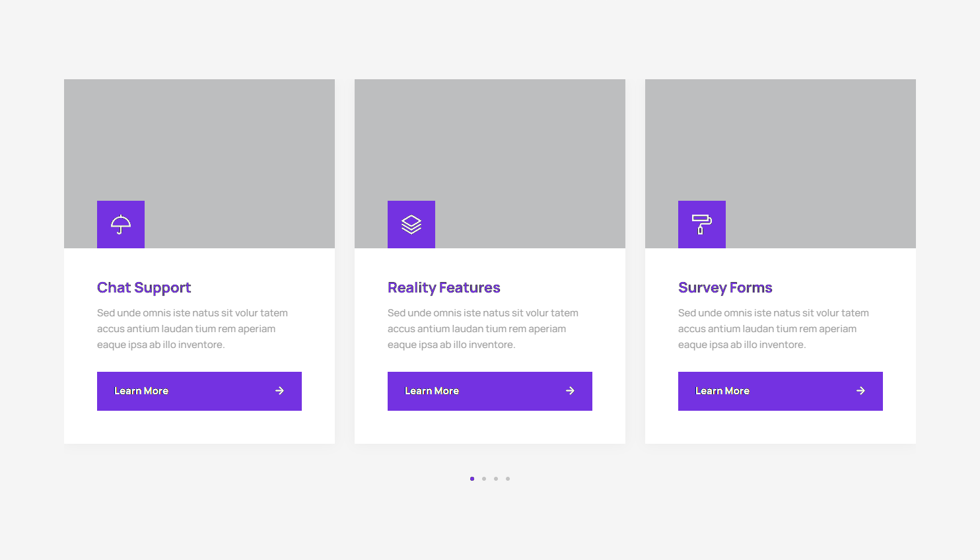Screen dimensions: 980x560
Task: Open the Reality Features heading link
Action: pyautogui.click(x=444, y=288)
